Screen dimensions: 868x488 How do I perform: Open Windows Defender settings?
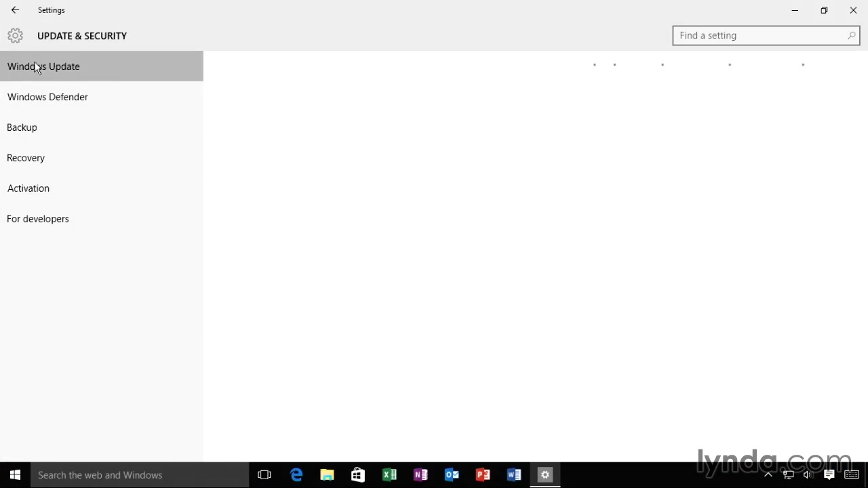102,97
